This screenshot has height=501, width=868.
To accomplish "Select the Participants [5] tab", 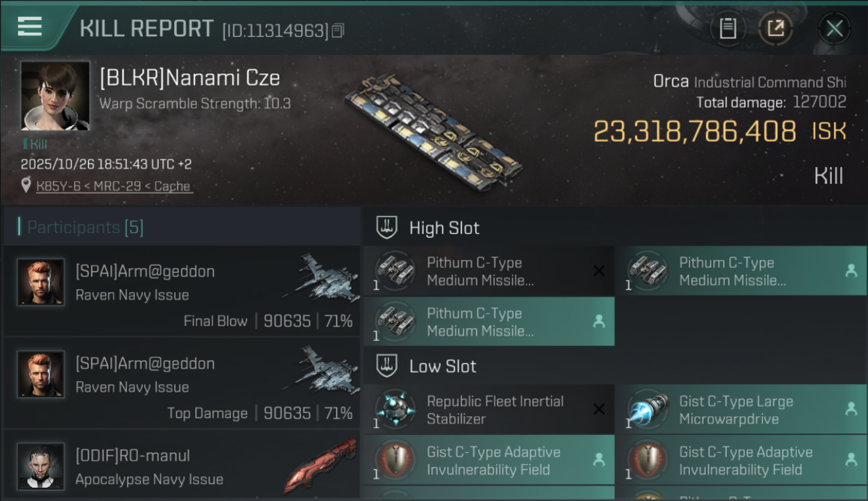I will click(x=85, y=227).
